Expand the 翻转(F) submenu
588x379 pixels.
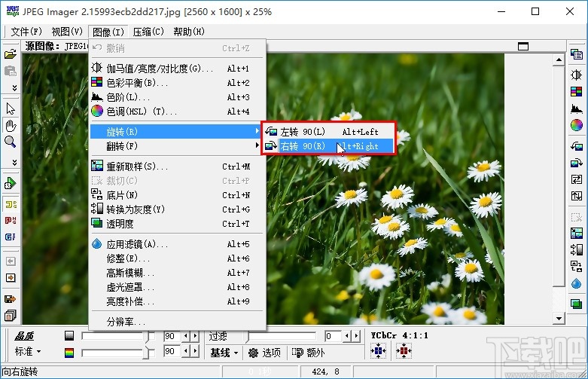tap(175, 146)
